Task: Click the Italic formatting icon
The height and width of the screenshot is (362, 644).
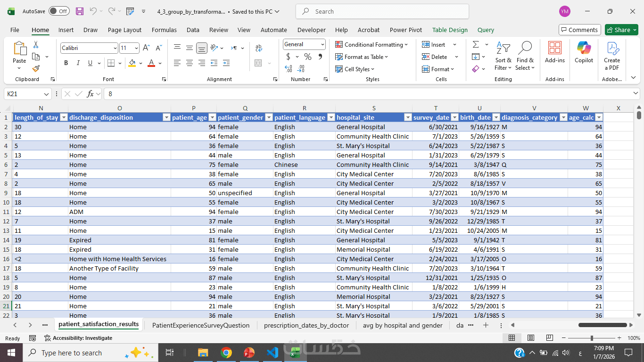Action: click(78, 63)
